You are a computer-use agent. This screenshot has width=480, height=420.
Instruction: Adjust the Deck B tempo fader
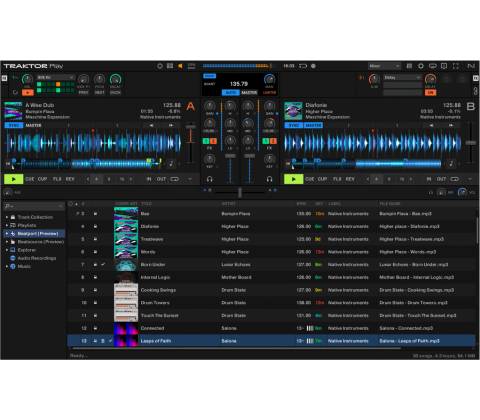point(471,143)
